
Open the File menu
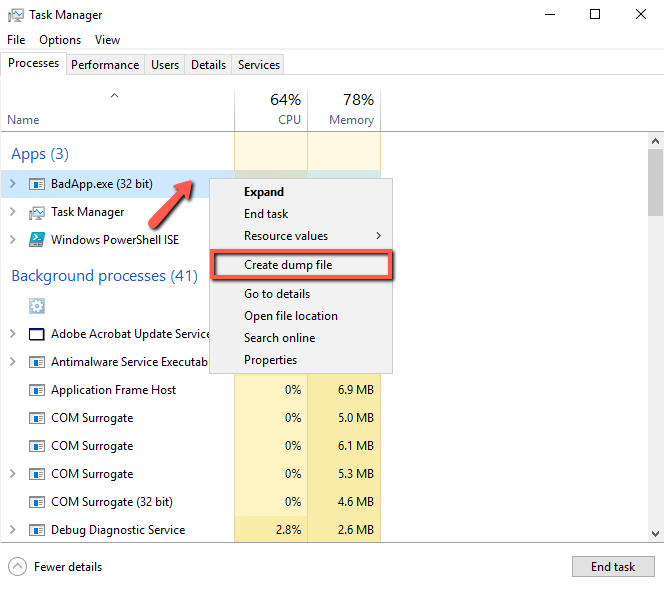(16, 40)
